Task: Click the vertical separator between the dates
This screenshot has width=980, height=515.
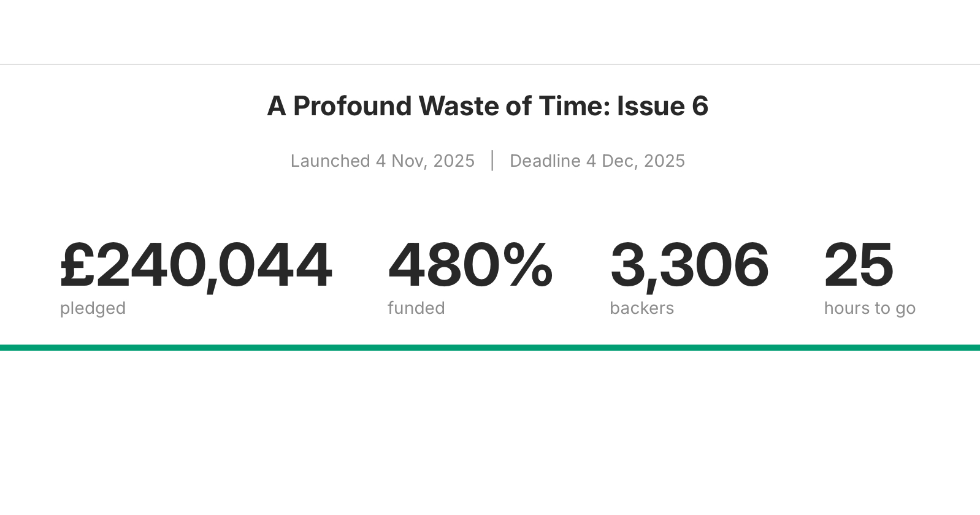Action: (492, 161)
